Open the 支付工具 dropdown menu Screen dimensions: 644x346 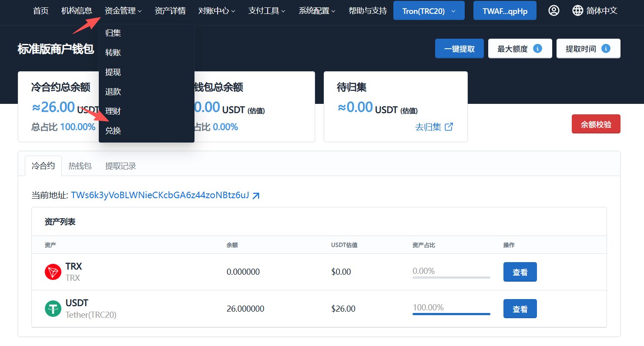coord(267,11)
